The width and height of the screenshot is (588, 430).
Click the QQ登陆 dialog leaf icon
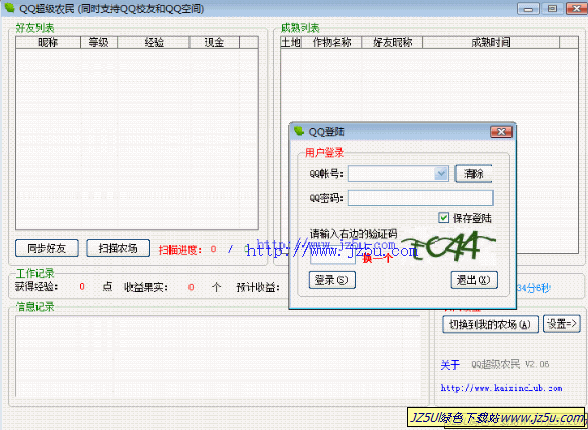tap(298, 131)
